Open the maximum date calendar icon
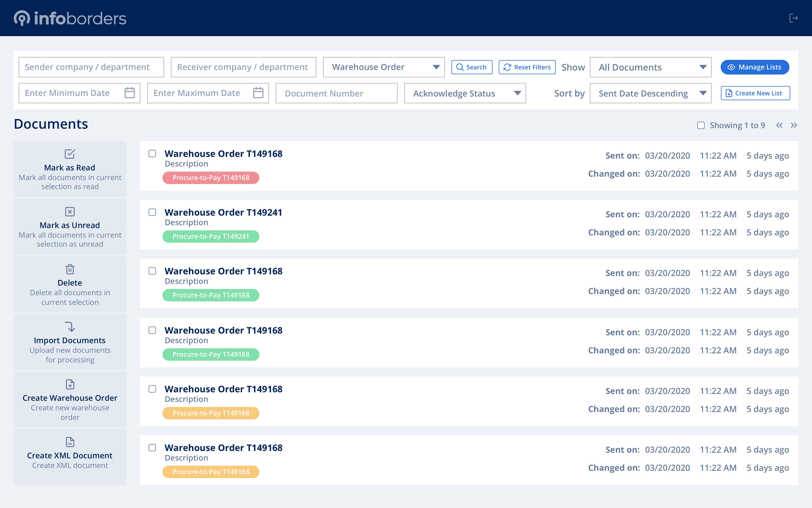812x508 pixels. pyautogui.click(x=258, y=93)
